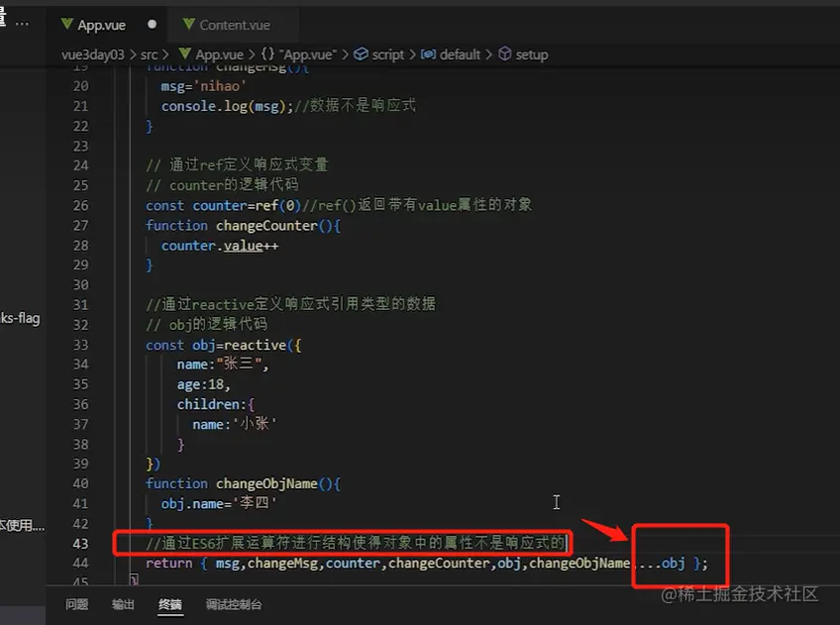Viewport: 840px width, 625px height.
Task: Click the setup cube icon in breadcrumb
Action: [504, 54]
